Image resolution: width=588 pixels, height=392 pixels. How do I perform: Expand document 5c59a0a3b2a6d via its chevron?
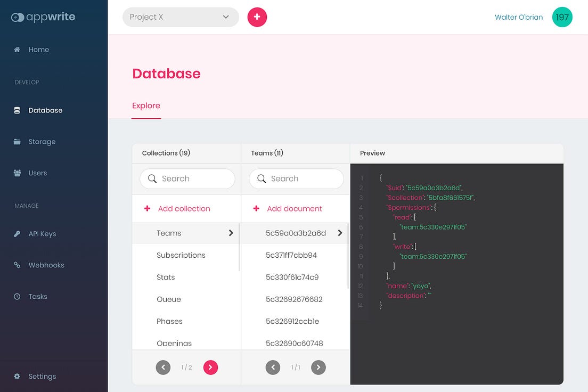coord(340,232)
